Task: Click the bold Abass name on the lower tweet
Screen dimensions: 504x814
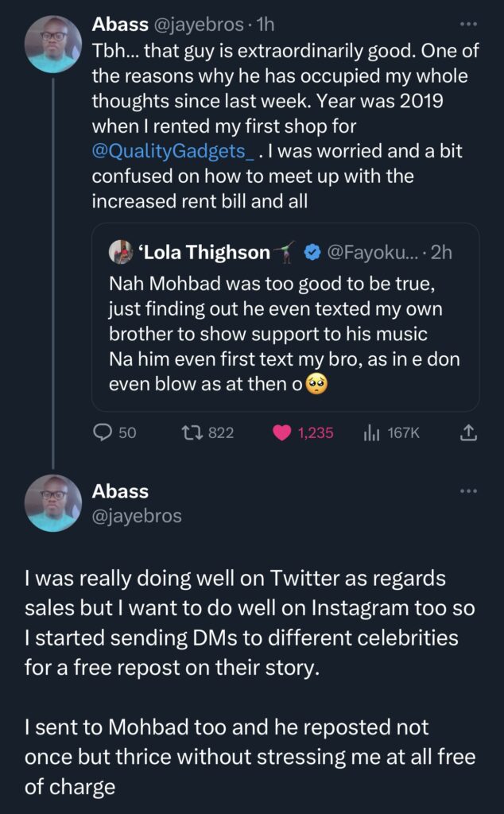Action: [x=120, y=490]
